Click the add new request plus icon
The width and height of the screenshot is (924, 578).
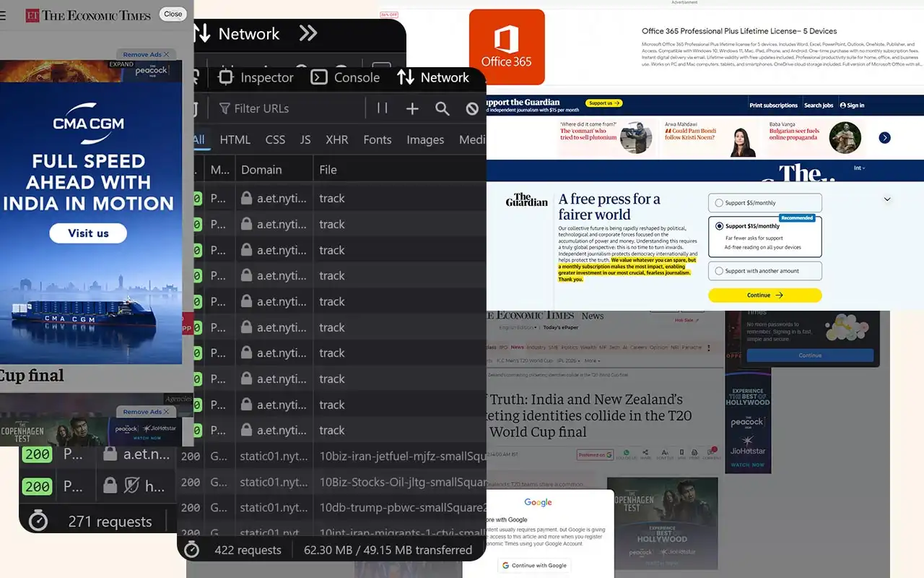click(411, 108)
